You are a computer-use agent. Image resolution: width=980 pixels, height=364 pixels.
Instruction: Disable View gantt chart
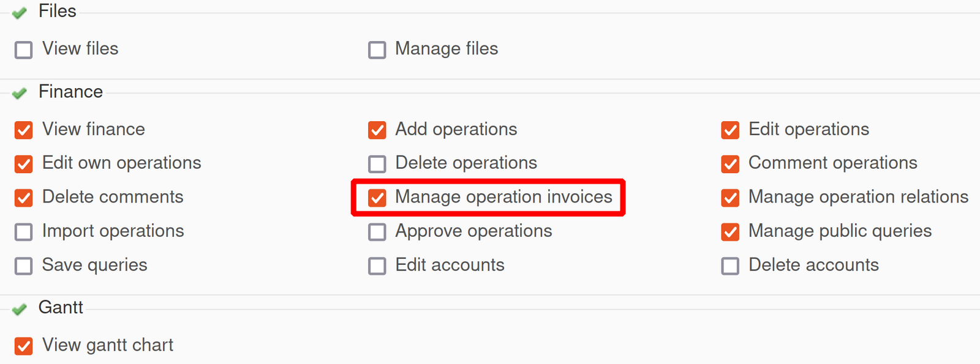pyautogui.click(x=23, y=346)
